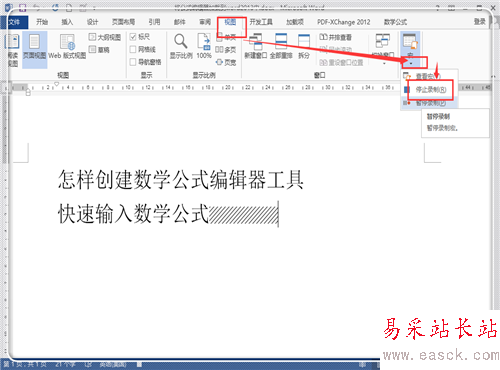500x370 pixels.
Task: Open the Developer (开发工具) tab
Action: [x=261, y=22]
